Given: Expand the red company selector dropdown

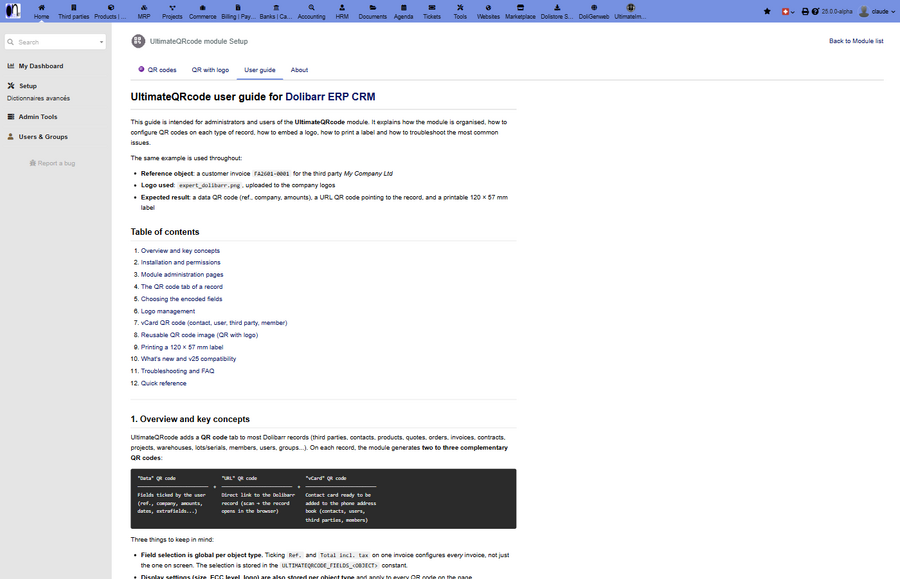Looking at the screenshot, I should click(x=788, y=11).
